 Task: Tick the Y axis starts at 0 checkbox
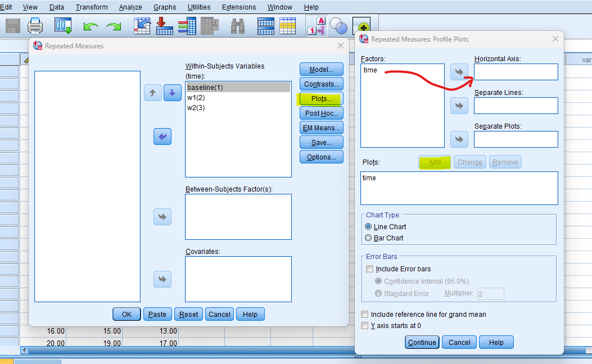[365, 326]
